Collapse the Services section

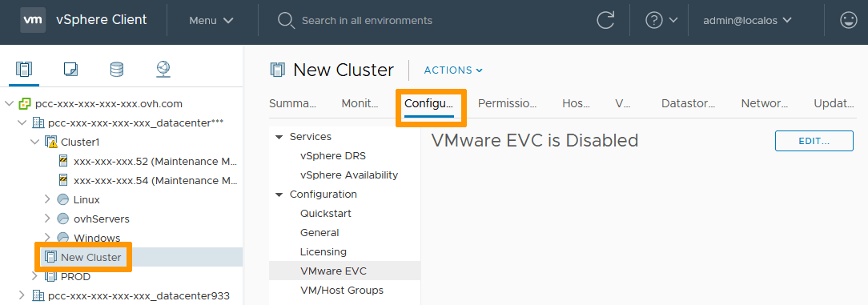[x=279, y=137]
